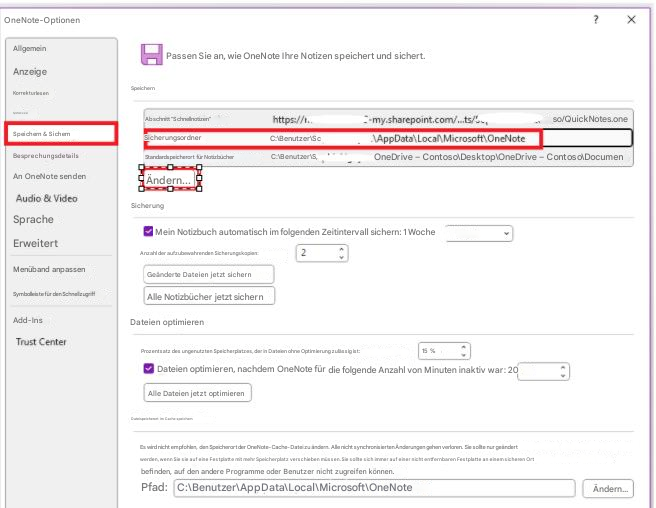Open Besprechungsdetails category
Viewport: 656px width, 508px height.
coord(46,156)
